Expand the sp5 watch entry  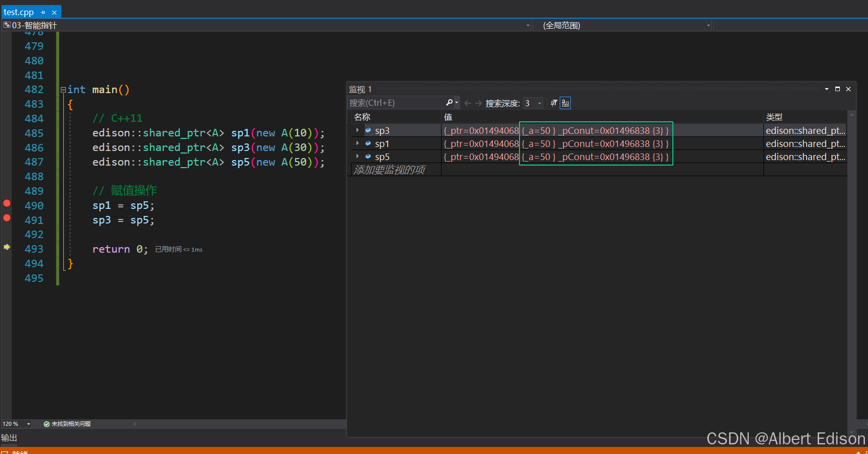(x=358, y=157)
